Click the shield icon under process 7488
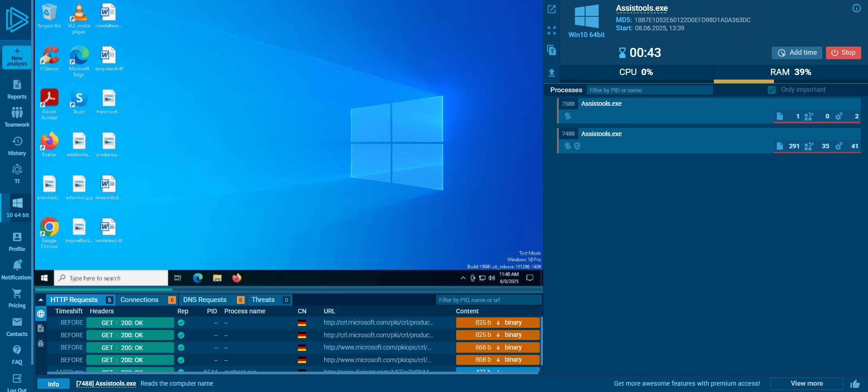 (x=577, y=146)
